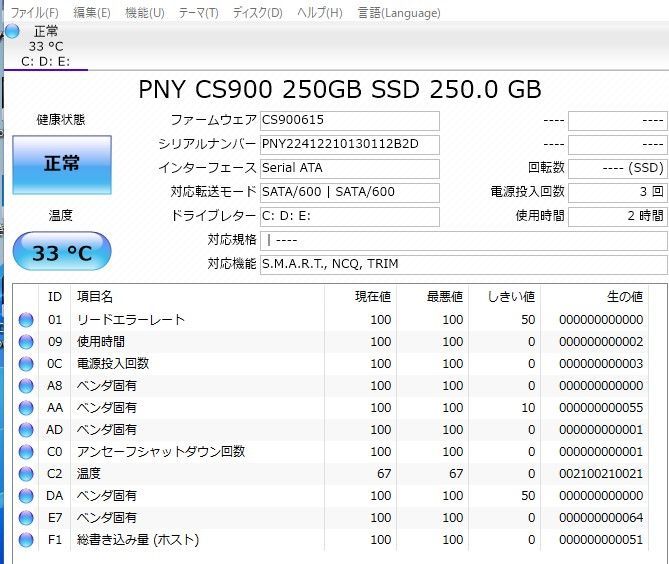Click raw value 000000000051

[x=601, y=540]
